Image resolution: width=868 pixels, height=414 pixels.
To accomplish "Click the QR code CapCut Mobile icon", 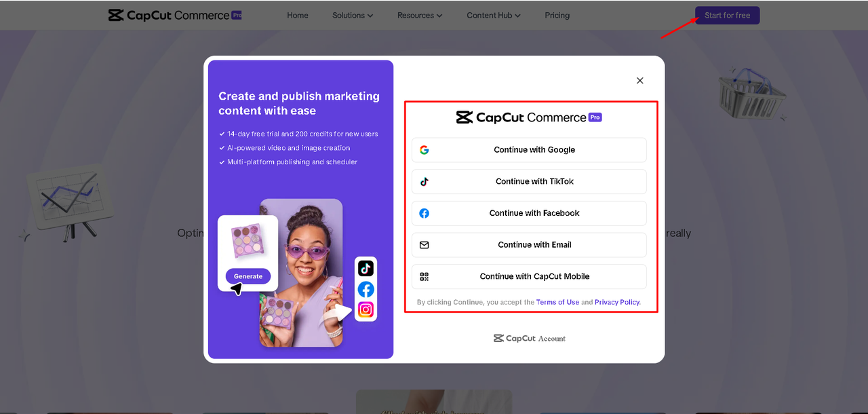I will 424,276.
